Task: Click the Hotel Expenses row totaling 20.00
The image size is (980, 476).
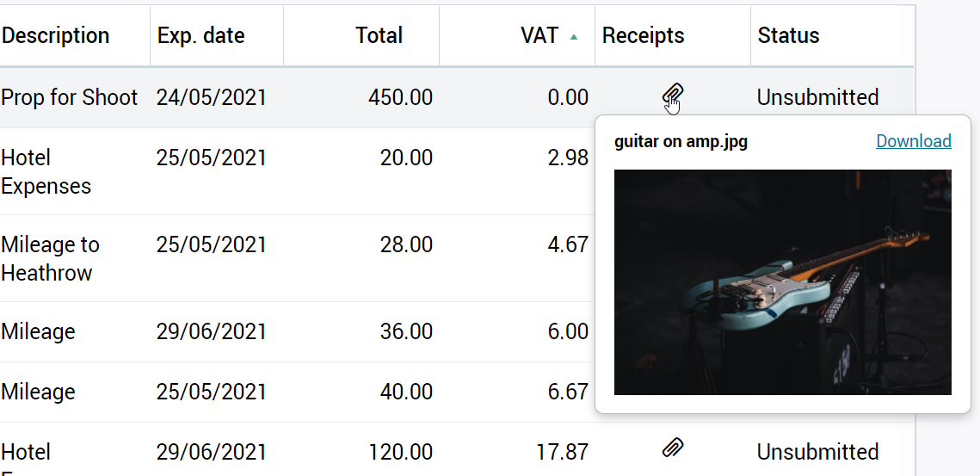Action: 297,171
